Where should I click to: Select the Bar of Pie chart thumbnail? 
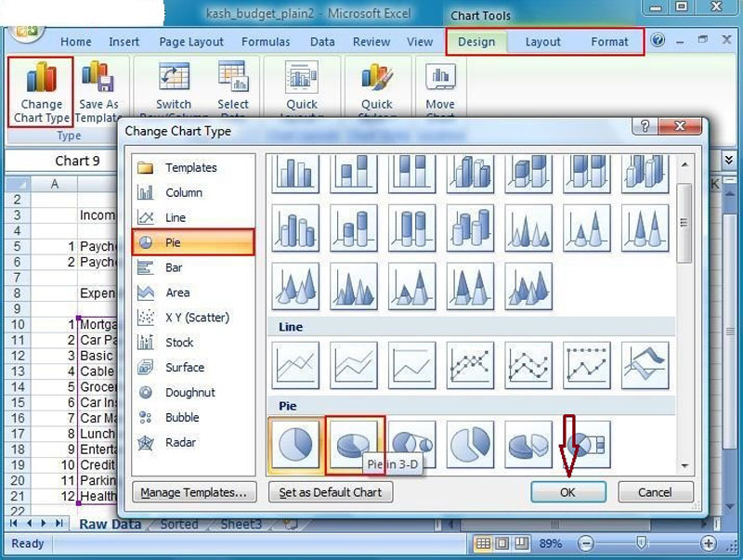pos(587,444)
